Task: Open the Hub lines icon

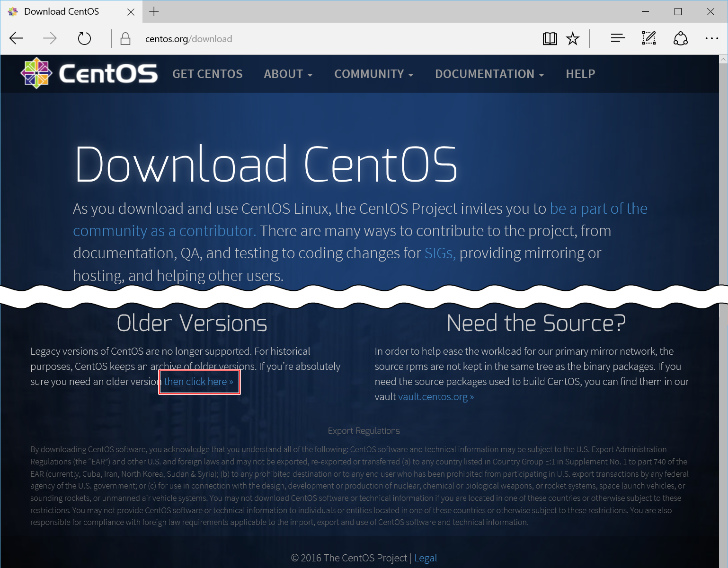Action: [618, 38]
